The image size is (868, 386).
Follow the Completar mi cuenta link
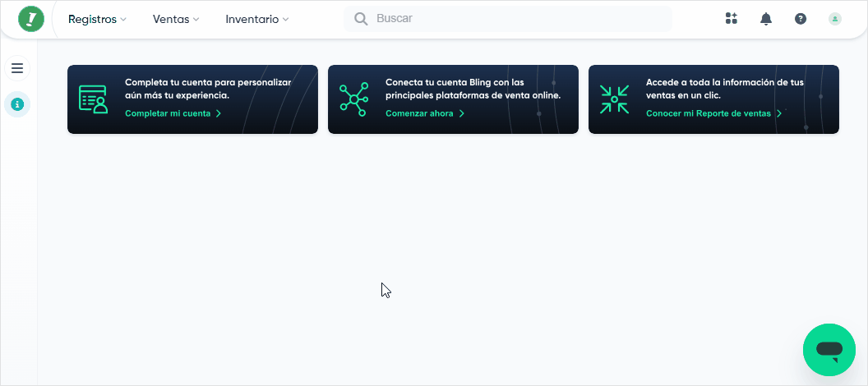click(x=173, y=113)
